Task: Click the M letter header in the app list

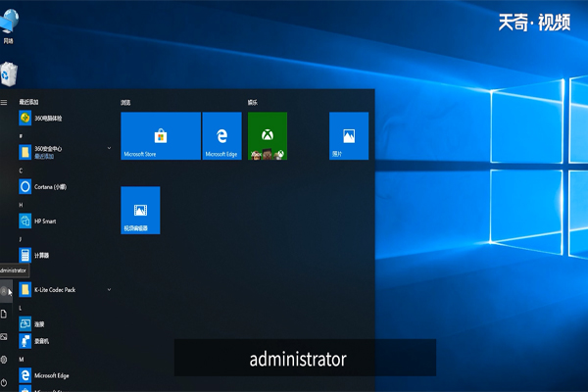Action: (x=22, y=360)
